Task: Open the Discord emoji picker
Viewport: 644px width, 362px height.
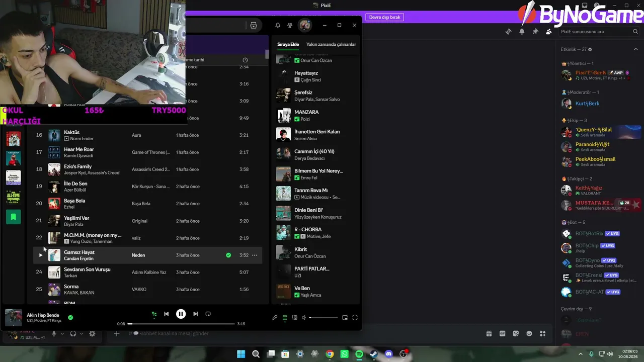Action: (x=529, y=333)
